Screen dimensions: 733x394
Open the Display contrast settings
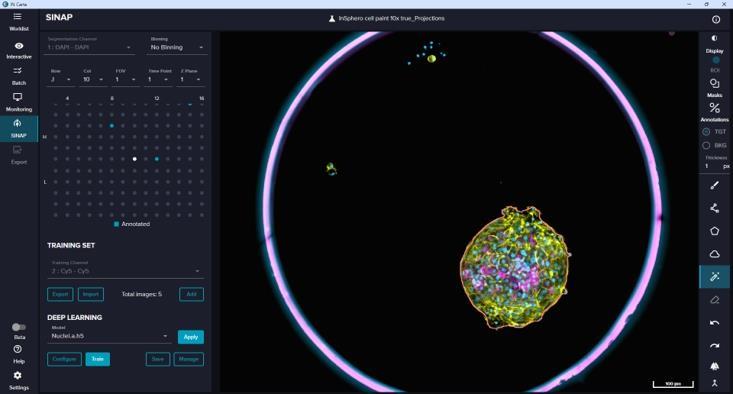pyautogui.click(x=714, y=38)
